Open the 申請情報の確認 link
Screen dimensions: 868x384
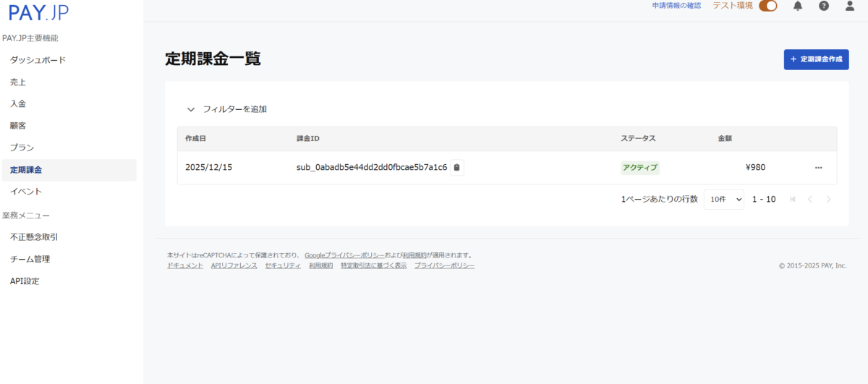point(676,6)
